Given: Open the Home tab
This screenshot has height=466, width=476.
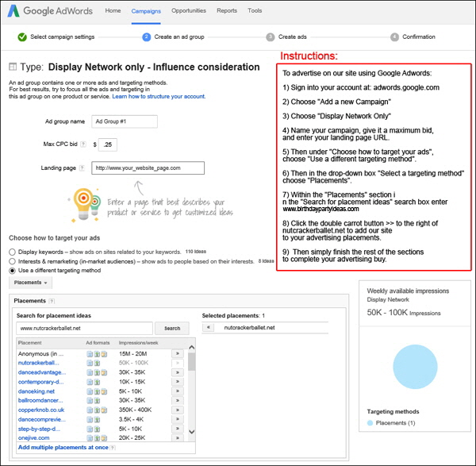Looking at the screenshot, I should [x=113, y=10].
